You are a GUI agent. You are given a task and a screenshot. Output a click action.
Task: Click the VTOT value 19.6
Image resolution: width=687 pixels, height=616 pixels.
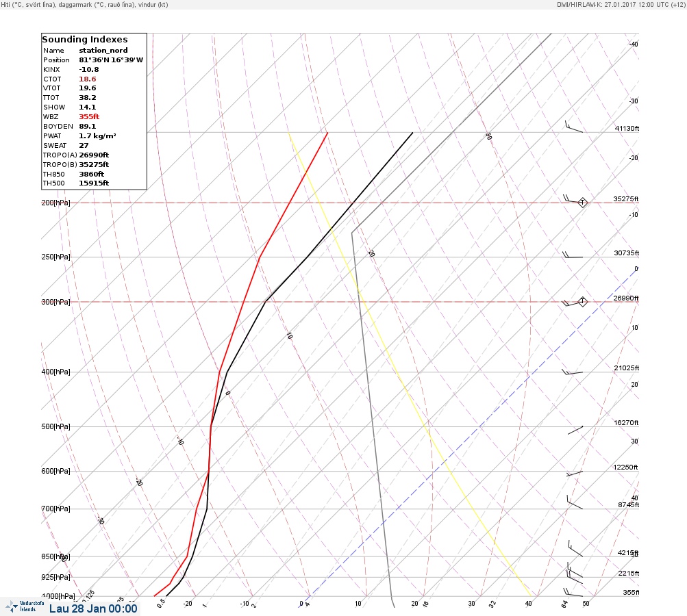[x=88, y=88]
